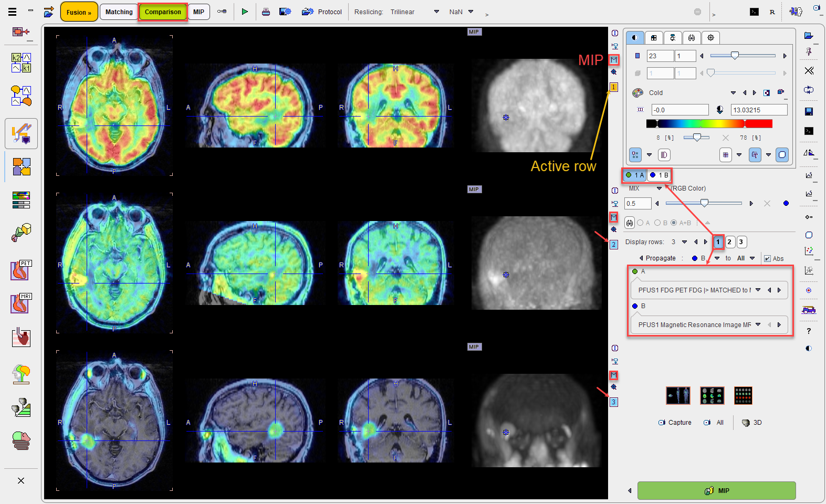Toggle the MIP (M) button for row 1
Viewport: 826px width, 504px height.
point(614,60)
